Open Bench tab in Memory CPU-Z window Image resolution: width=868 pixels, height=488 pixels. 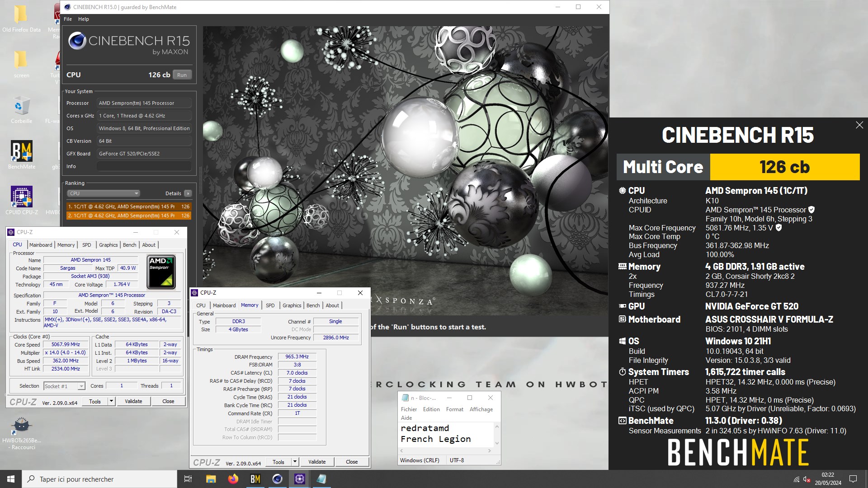pyautogui.click(x=313, y=305)
